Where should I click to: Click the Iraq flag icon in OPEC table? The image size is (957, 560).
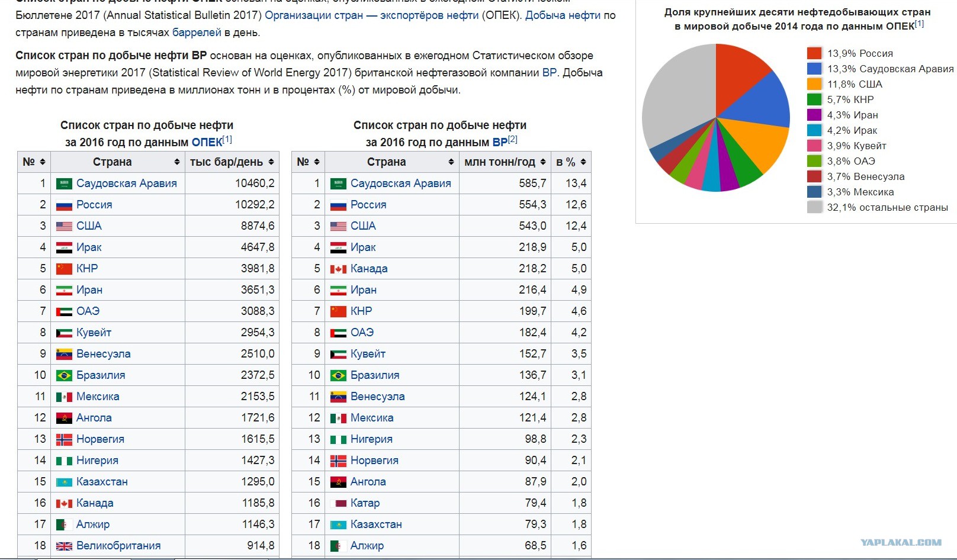(x=64, y=247)
